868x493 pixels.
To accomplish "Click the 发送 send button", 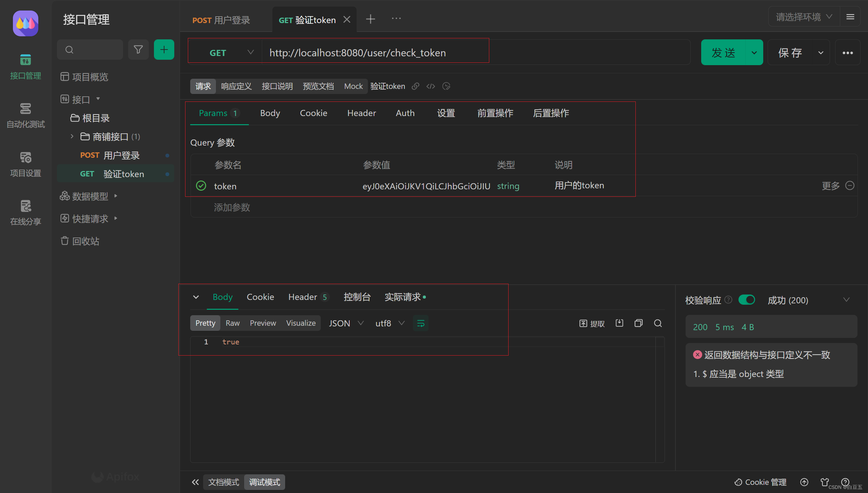I will point(723,53).
